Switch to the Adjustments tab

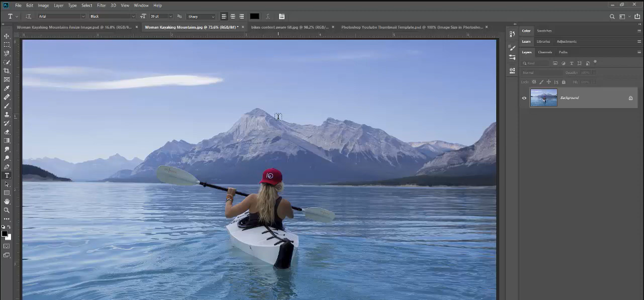point(567,41)
